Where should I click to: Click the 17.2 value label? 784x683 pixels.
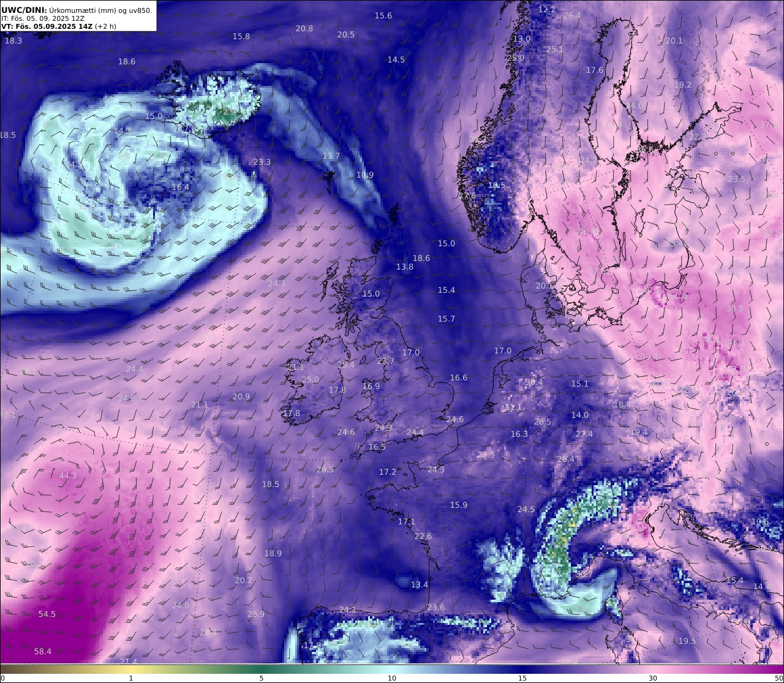388,472
